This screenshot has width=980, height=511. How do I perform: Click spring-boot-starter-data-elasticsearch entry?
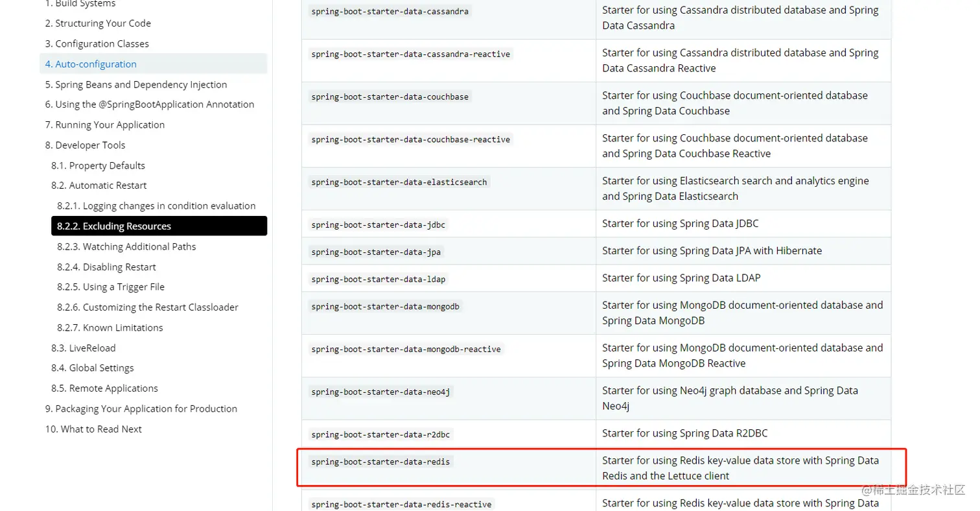coord(399,182)
